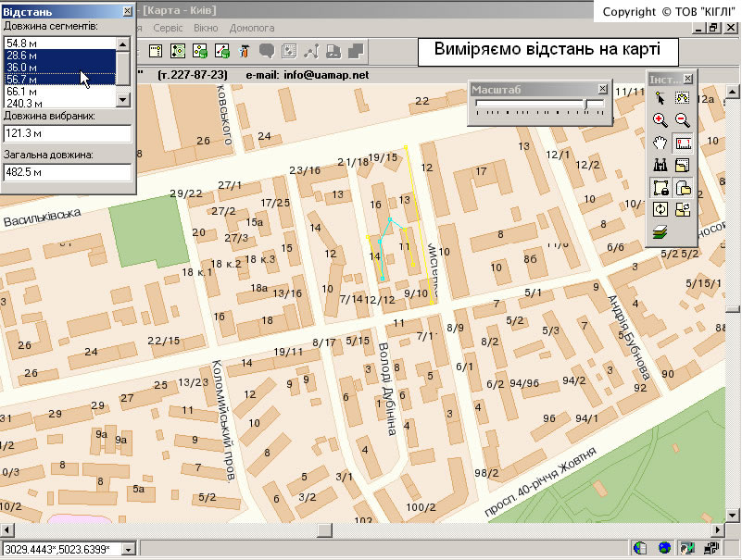
Task: Click the grayed dotted-square points toolbar icon
Action: (289, 51)
